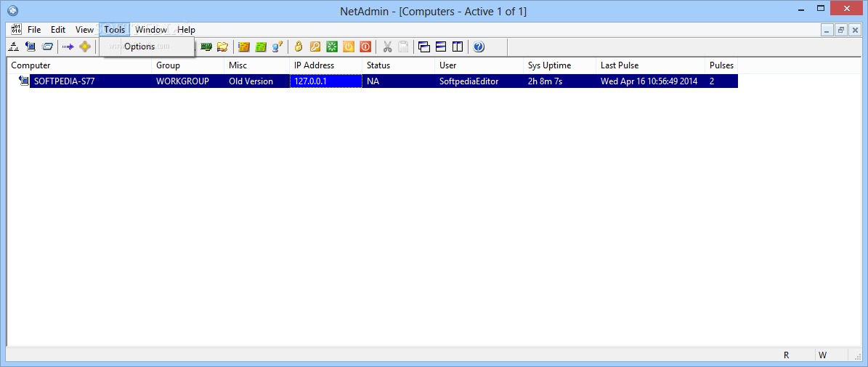Sort by the Status column header

[399, 65]
